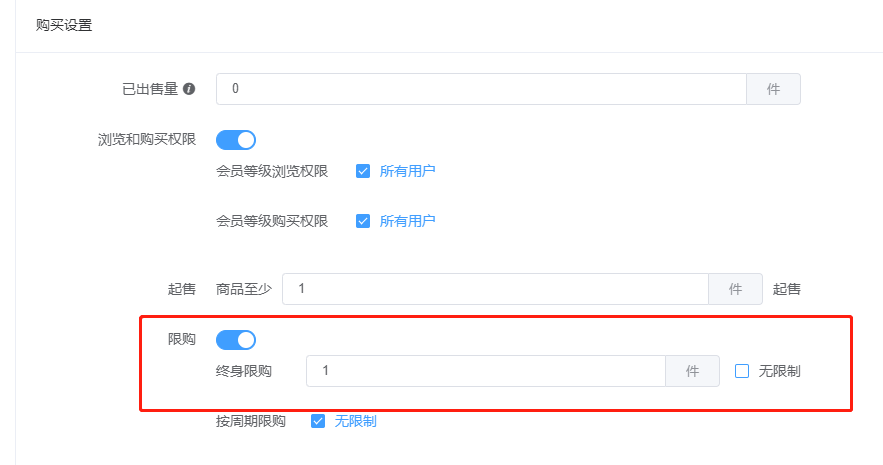
Task: Click the 所有用户 text next to 会员等级浏览权限
Action: tap(407, 171)
